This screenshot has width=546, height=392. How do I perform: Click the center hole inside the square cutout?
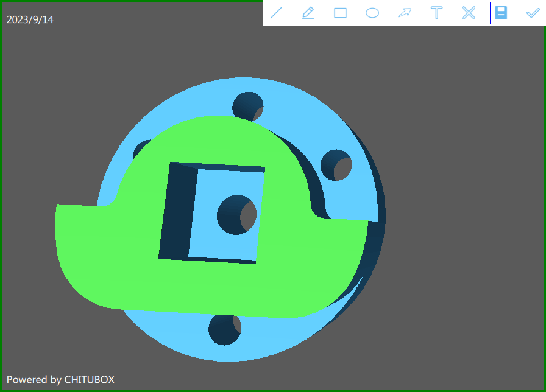click(x=236, y=214)
